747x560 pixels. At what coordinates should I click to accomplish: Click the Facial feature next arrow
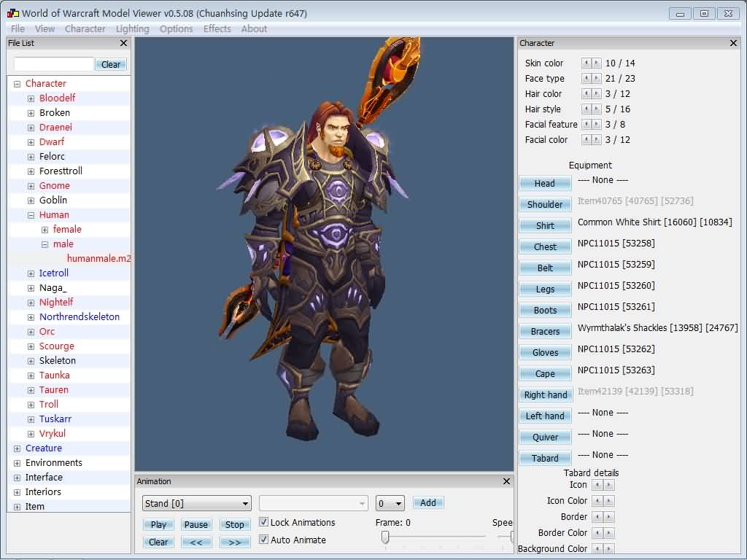point(597,124)
